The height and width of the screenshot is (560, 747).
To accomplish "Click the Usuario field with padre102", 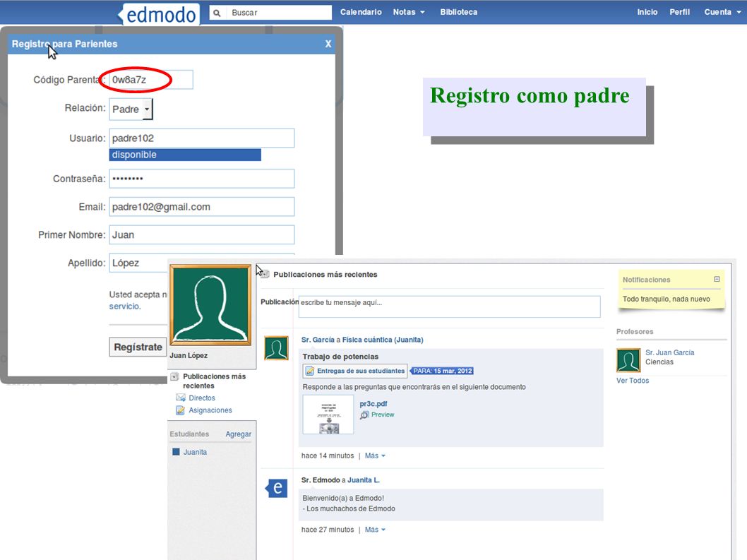I will [201, 138].
